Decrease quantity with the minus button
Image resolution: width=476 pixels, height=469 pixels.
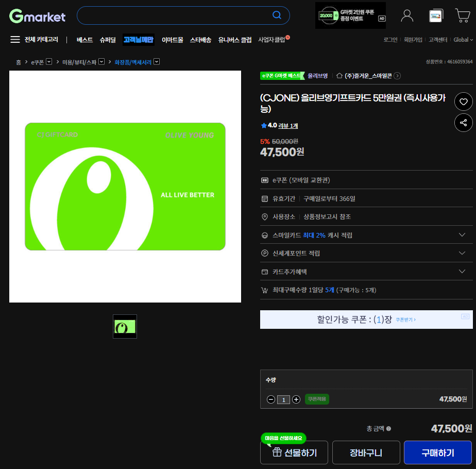[271, 399]
